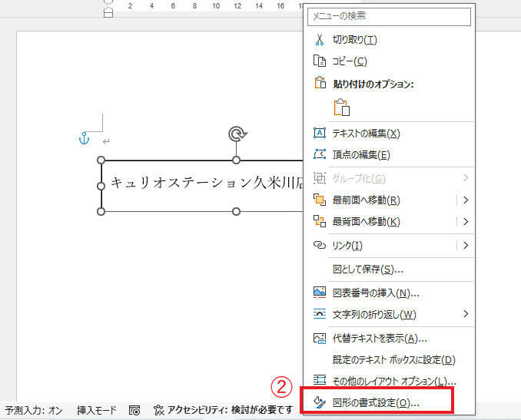Click the Edit Points icon

320,154
